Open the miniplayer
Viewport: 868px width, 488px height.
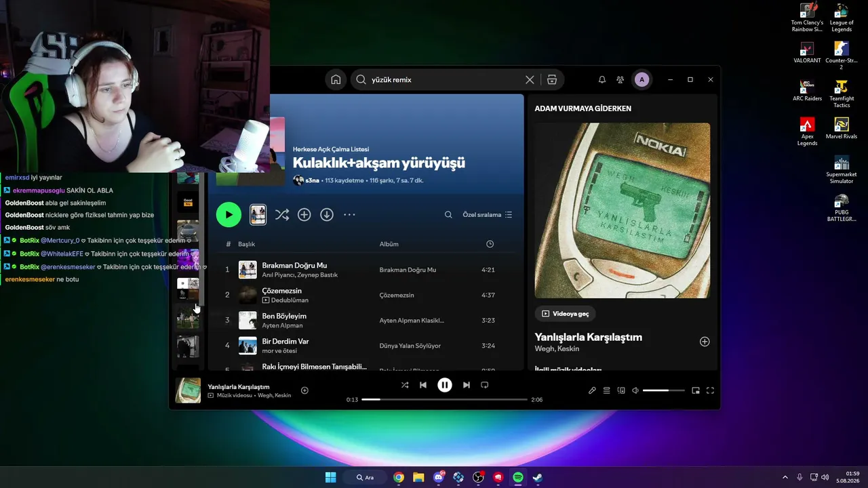(695, 390)
